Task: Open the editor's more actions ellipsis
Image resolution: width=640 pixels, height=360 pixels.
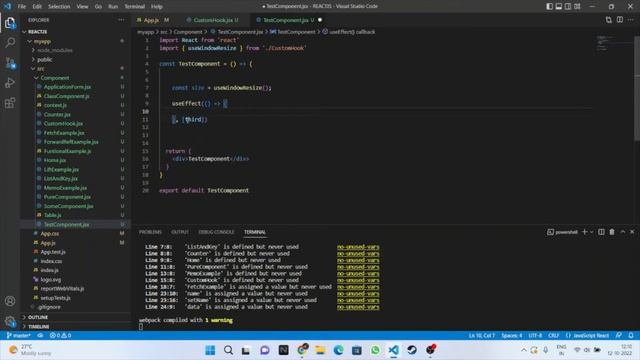Action: point(631,20)
